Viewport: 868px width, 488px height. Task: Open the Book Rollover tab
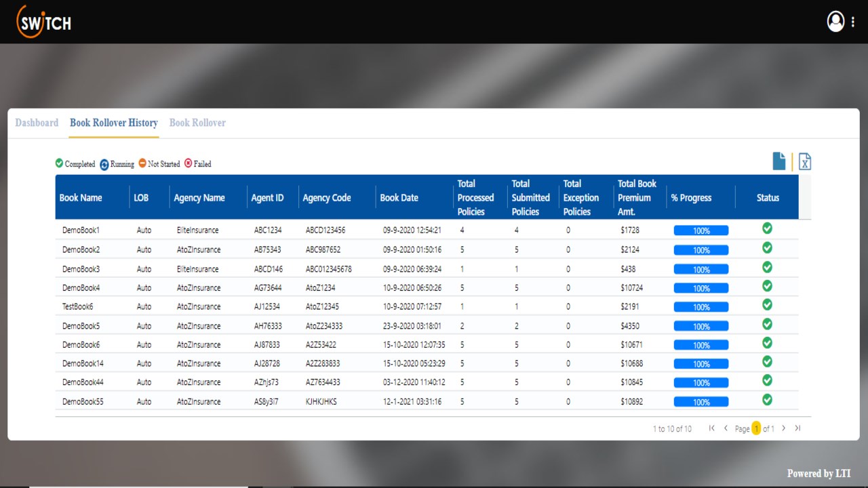[197, 123]
